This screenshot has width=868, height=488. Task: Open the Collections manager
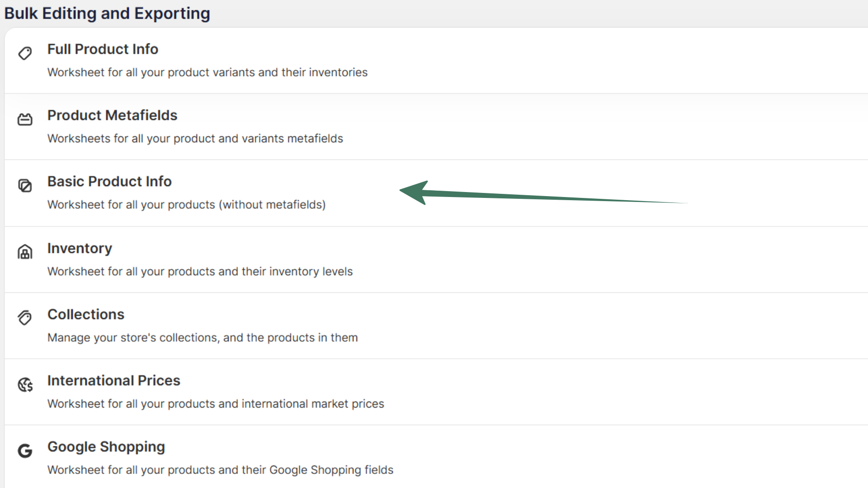(x=86, y=314)
